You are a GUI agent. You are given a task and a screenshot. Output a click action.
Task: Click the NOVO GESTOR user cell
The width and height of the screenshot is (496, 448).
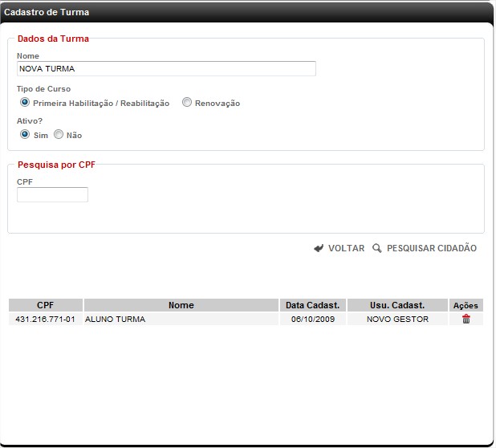point(397,319)
